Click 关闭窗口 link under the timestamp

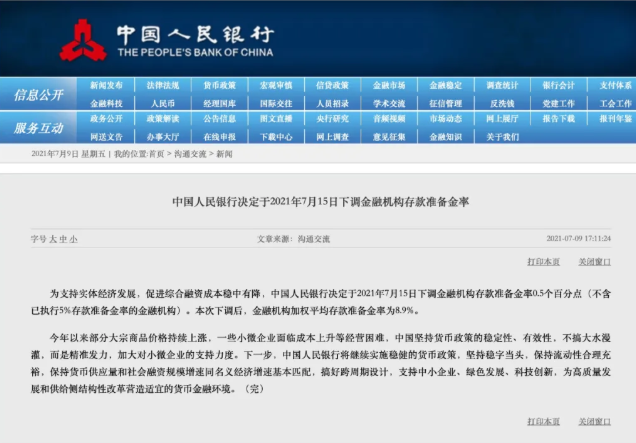[595, 262]
